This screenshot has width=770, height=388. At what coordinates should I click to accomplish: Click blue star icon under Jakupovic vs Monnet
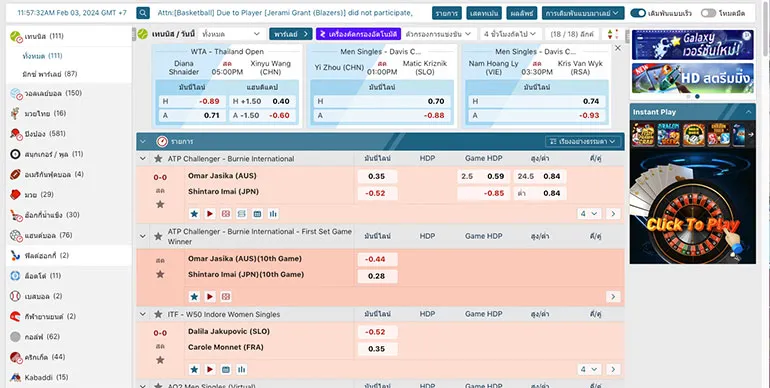(194, 369)
